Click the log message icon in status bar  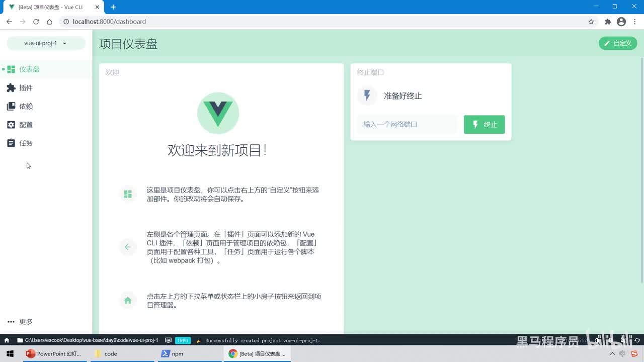pos(169,340)
